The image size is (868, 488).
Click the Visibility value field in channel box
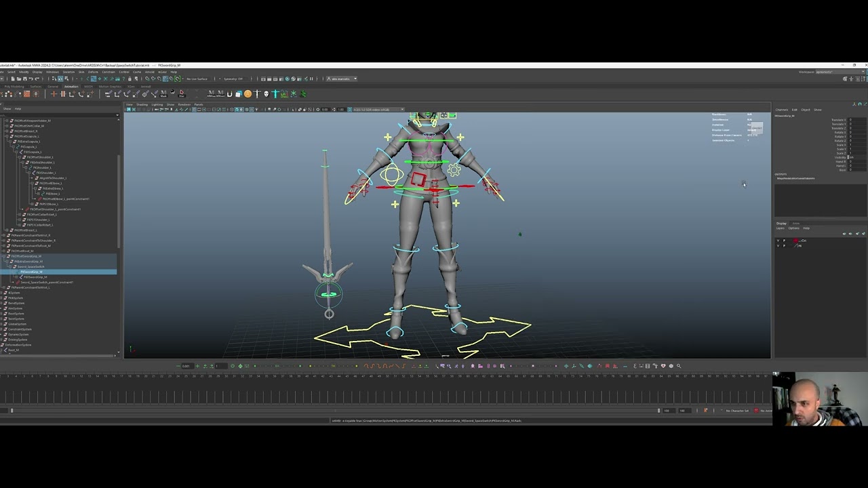click(857, 157)
